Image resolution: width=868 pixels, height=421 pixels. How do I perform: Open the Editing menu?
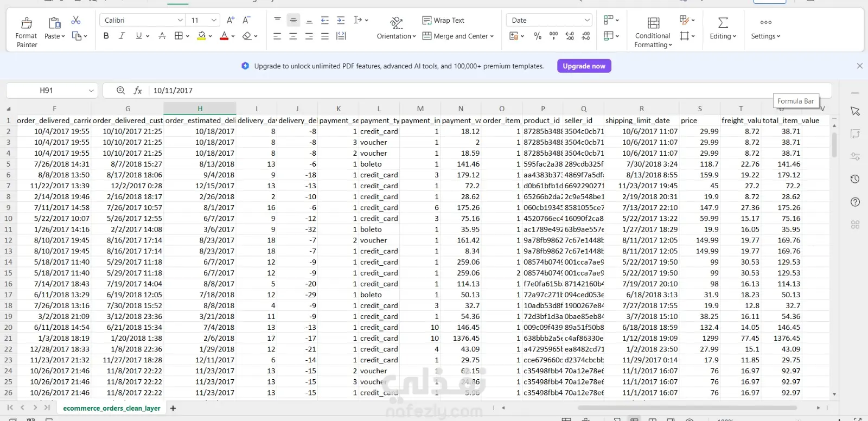click(x=723, y=29)
